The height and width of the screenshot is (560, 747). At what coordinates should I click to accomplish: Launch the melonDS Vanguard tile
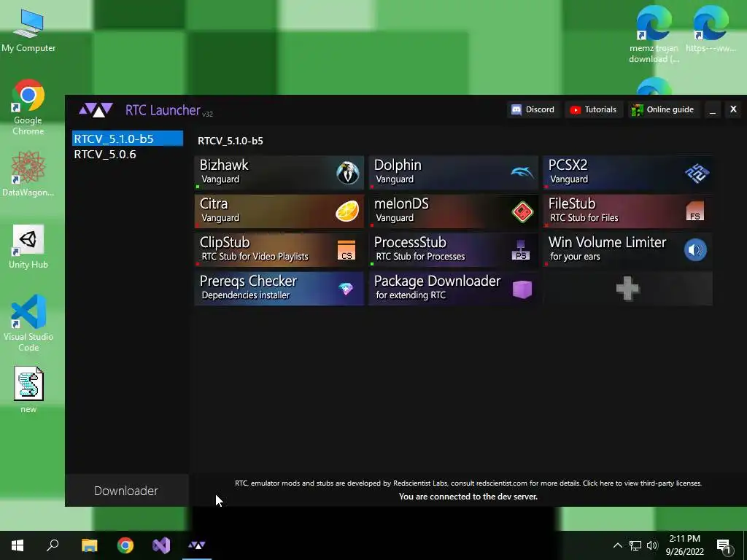(453, 211)
